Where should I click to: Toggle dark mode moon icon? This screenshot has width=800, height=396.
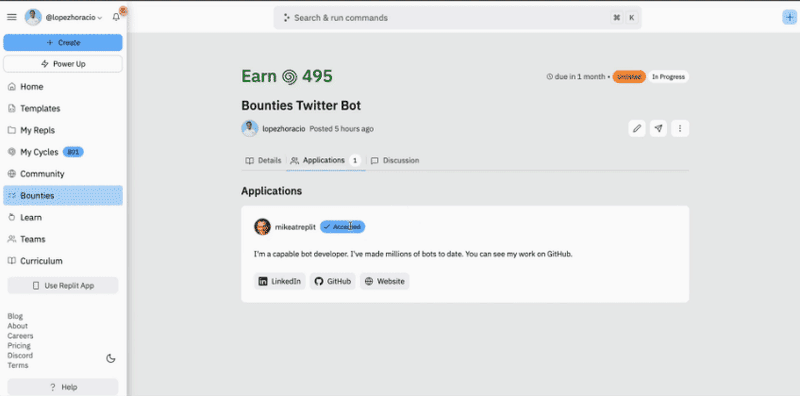111,358
